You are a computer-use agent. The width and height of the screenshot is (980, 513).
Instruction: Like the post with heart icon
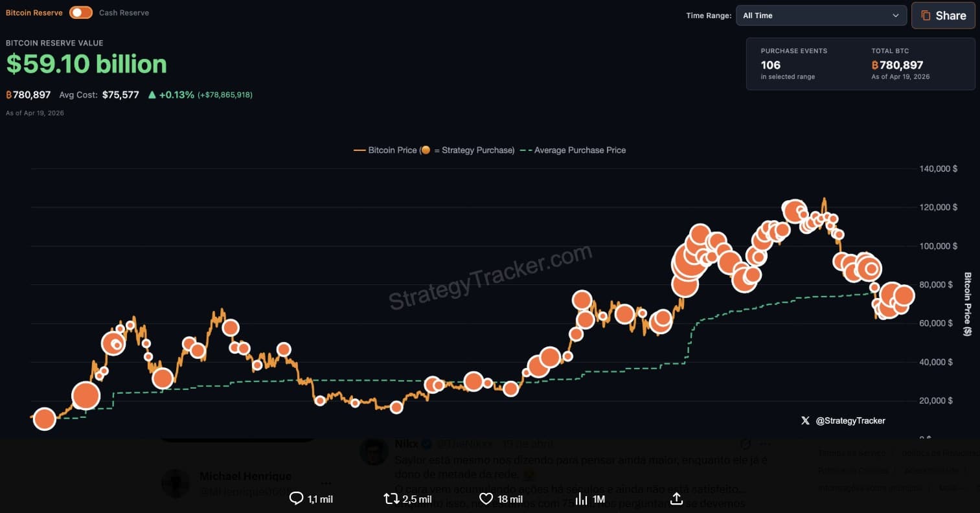(x=486, y=499)
